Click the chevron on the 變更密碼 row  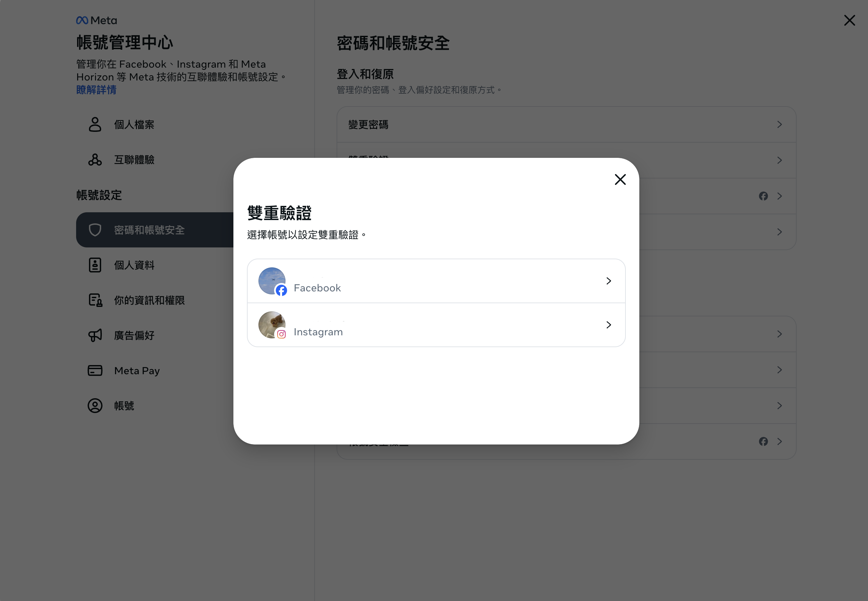point(779,125)
